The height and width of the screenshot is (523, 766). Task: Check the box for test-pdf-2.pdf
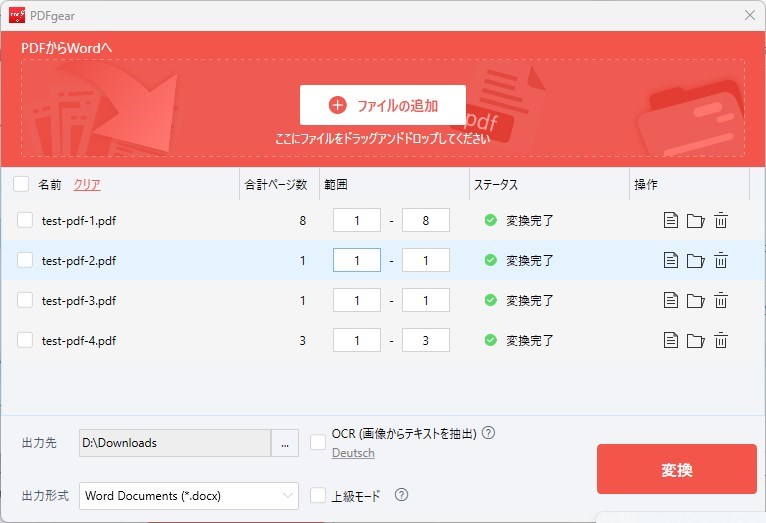25,260
